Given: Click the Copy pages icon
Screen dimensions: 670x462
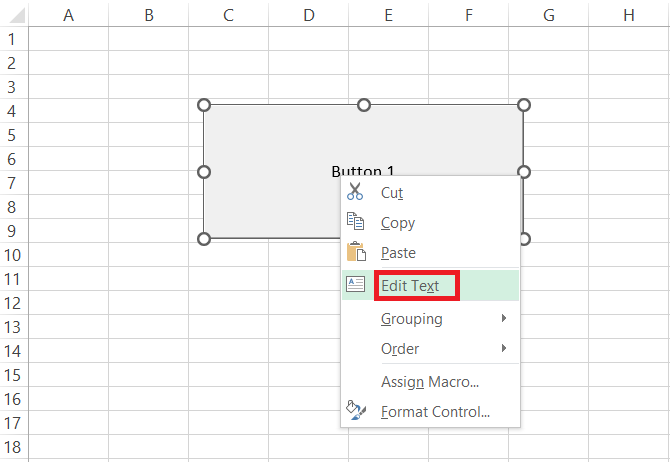Looking at the screenshot, I should pos(355,222).
